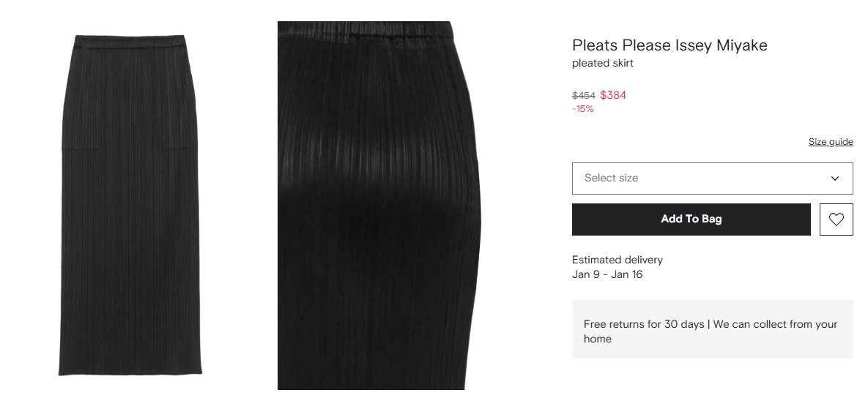Click the Pleats Please Issey Miyake brand title
The image size is (868, 409).
click(669, 45)
